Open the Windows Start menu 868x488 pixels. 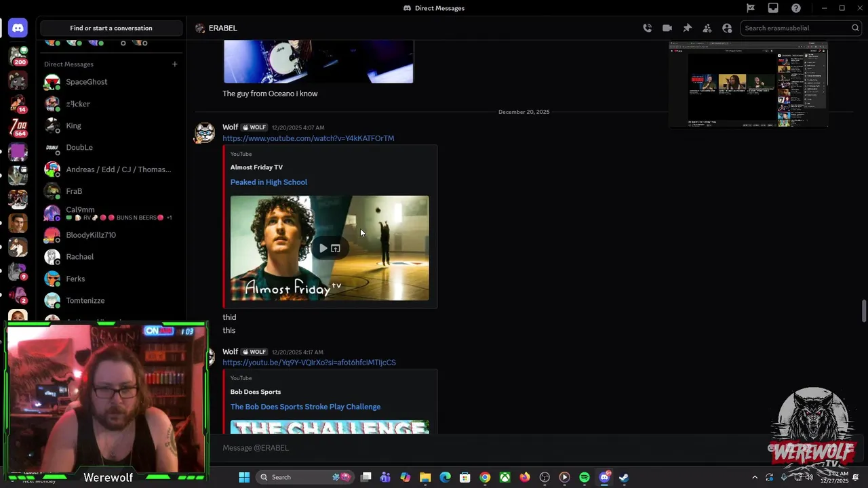(244, 477)
